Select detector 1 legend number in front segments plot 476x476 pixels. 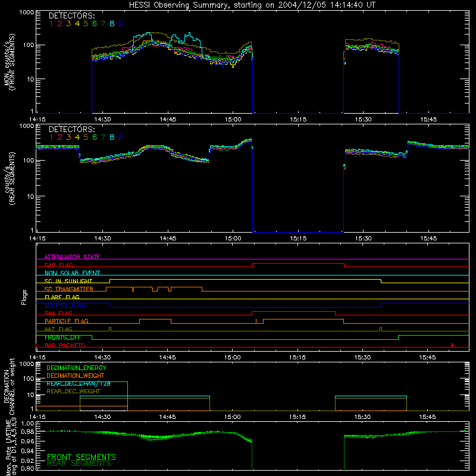coord(51,24)
